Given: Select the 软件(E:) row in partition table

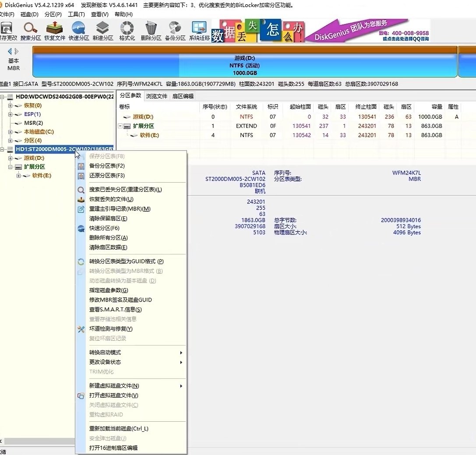Looking at the screenshot, I should (289, 135).
